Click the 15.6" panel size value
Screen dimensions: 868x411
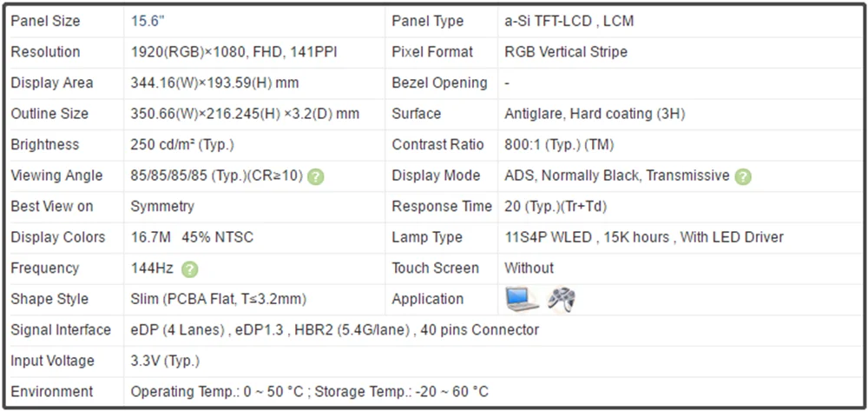pyautogui.click(x=148, y=21)
